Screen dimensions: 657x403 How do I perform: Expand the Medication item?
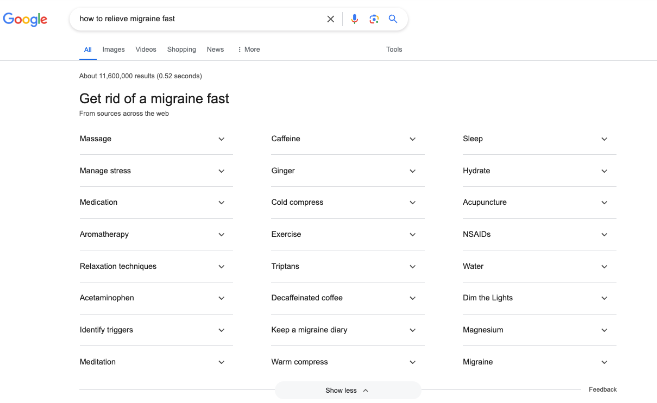point(156,202)
